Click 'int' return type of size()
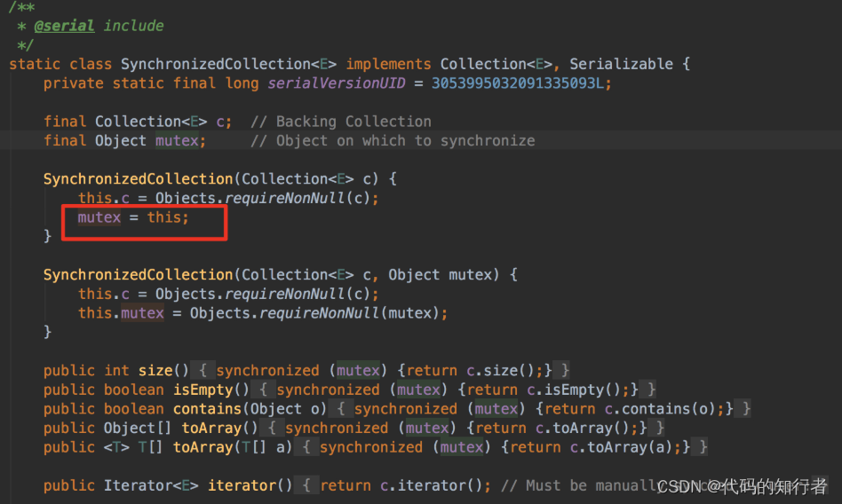Image resolution: width=842 pixels, height=504 pixels. click(116, 370)
